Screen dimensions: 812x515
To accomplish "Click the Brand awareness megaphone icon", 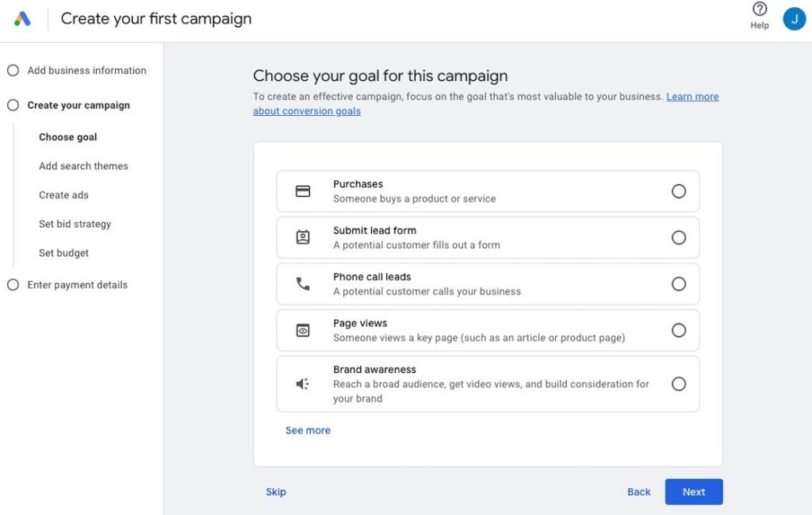I will click(303, 384).
